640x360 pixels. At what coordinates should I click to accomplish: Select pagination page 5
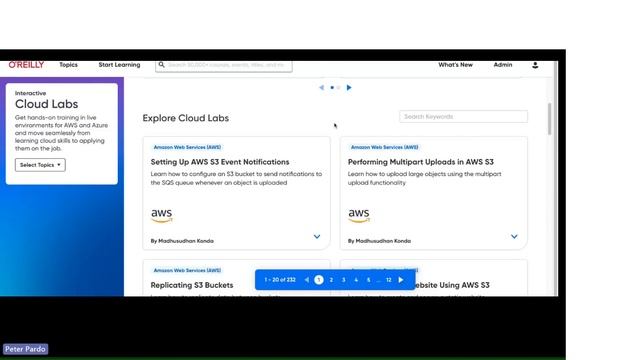(368, 280)
